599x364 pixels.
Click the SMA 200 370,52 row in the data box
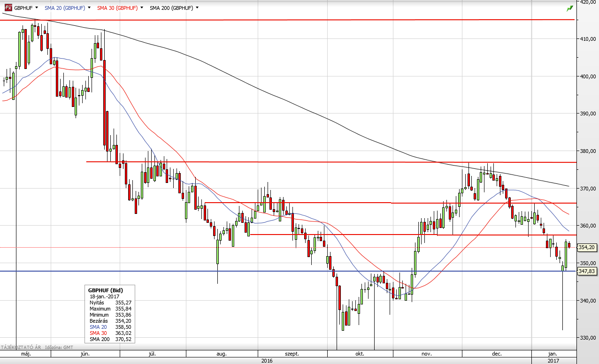(x=110, y=339)
